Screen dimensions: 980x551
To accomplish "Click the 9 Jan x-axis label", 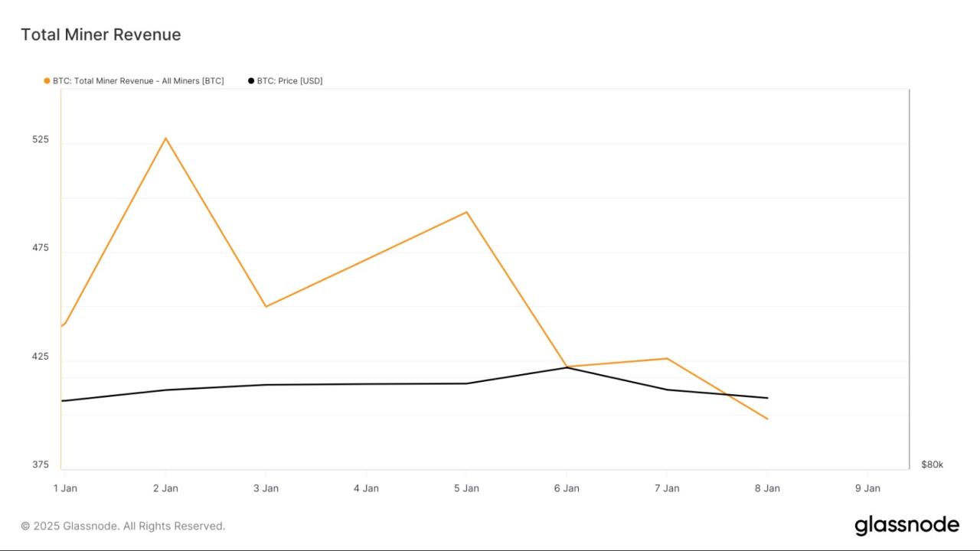I will (867, 488).
